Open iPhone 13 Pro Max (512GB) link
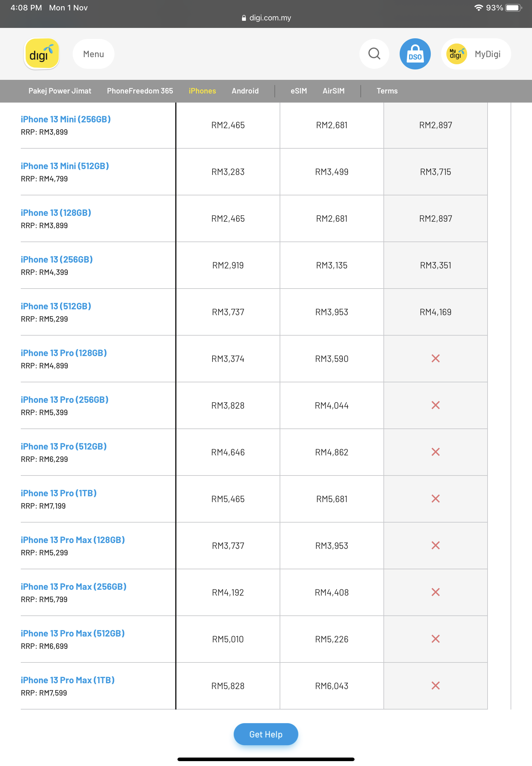The height and width of the screenshot is (766, 532). tap(73, 633)
